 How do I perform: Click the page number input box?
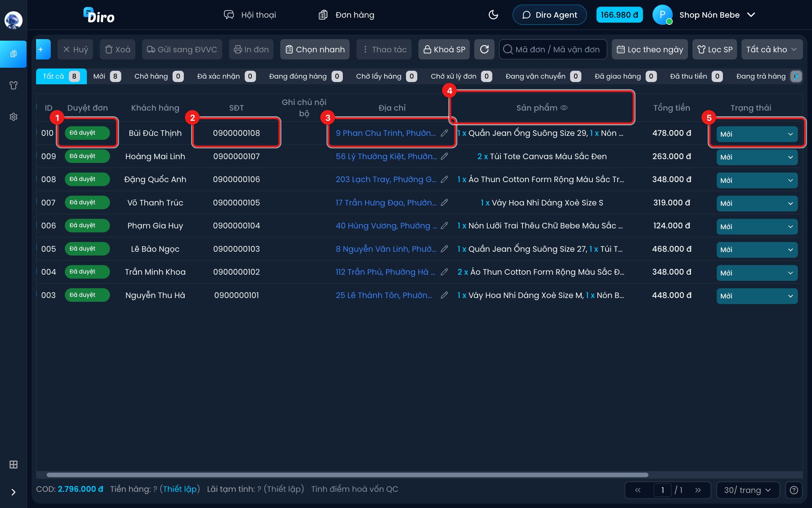tap(662, 490)
